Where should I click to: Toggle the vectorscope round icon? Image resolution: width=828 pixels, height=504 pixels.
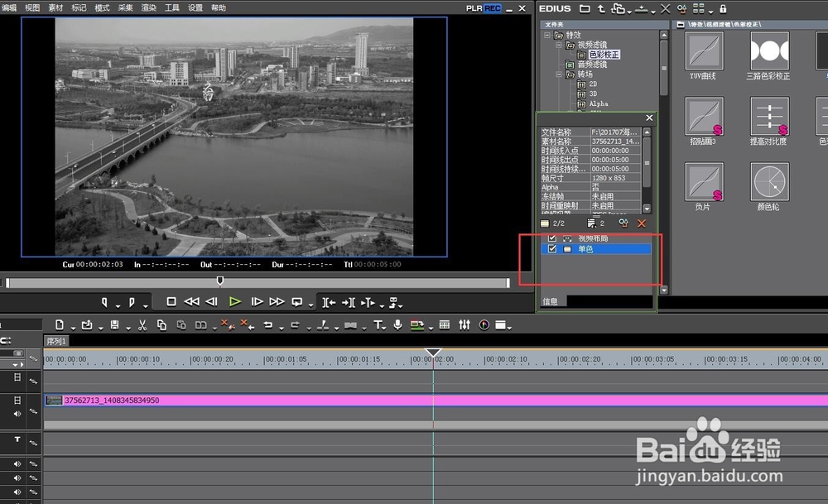[484, 325]
